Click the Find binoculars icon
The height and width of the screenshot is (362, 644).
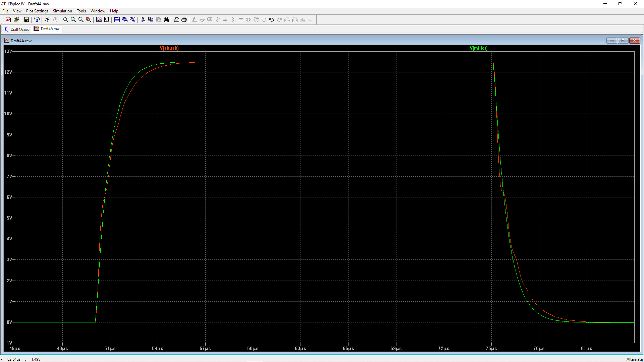166,20
